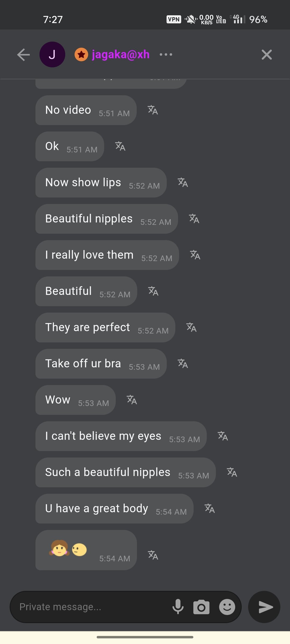The image size is (290, 644).
Task: Tap the orange star badge icon
Action: click(81, 54)
